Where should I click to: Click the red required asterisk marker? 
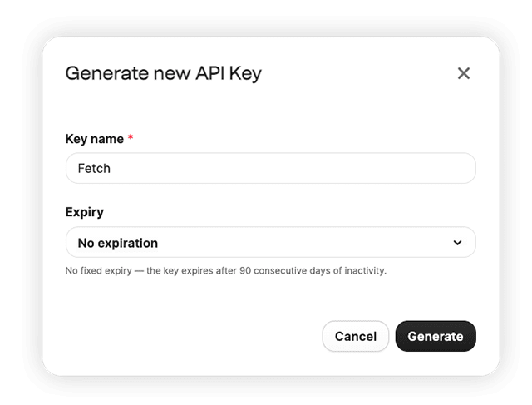[x=131, y=137]
